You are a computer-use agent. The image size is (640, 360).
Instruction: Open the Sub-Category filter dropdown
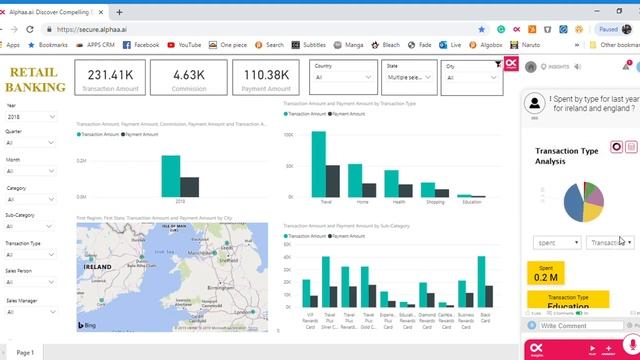pos(29,227)
